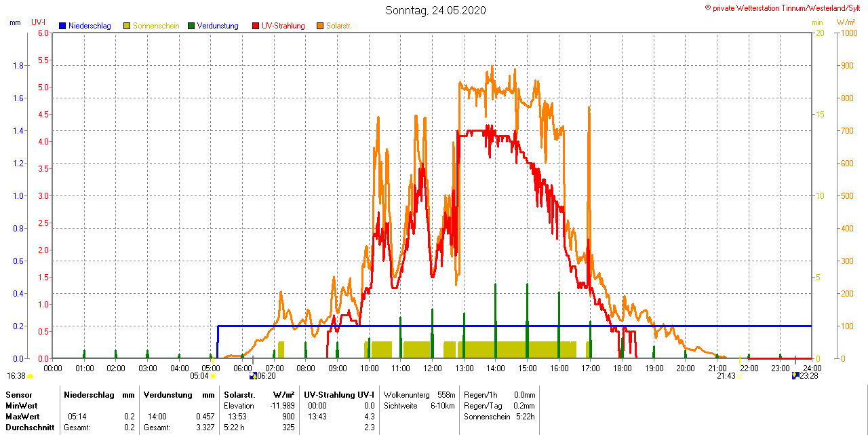Viewport: 868px width, 435px height.
Task: Click the Niederschlag table column header
Action: click(x=90, y=394)
